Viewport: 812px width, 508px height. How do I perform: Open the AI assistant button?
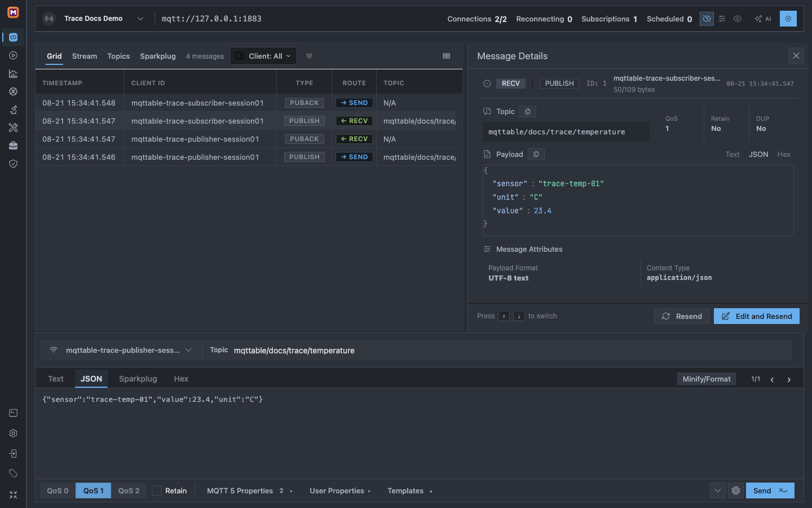pos(762,19)
